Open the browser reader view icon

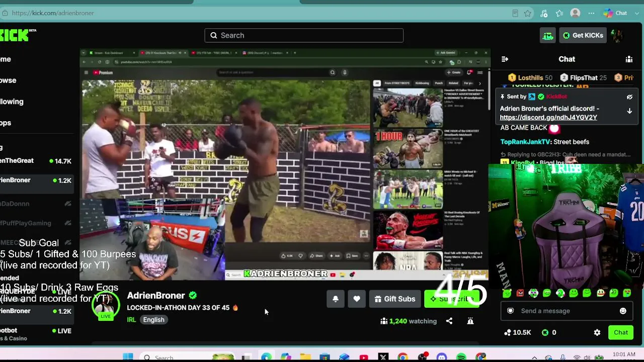[515, 13]
